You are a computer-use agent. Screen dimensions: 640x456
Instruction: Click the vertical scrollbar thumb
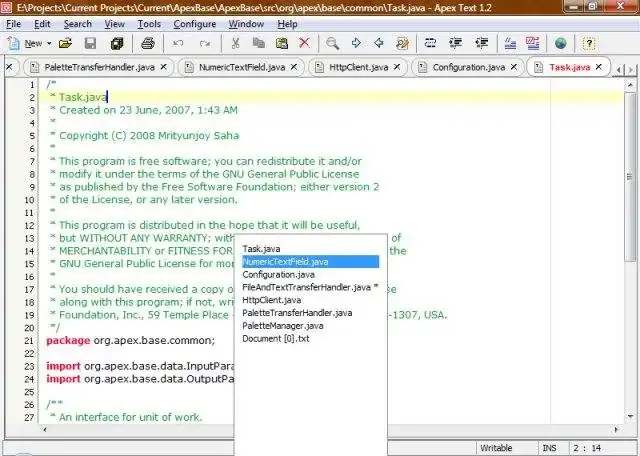[x=631, y=177]
